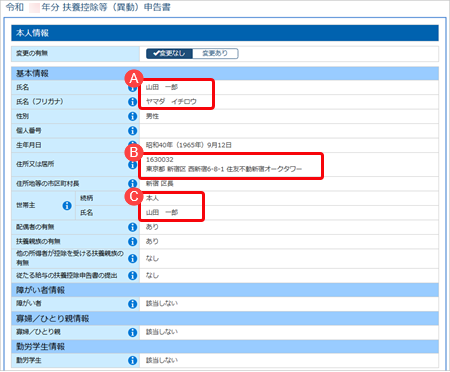Image resolution: width=450 pixels, height=372 pixels.
Task: Click the 勤労学生情報 subsection header
Action: coord(225,347)
